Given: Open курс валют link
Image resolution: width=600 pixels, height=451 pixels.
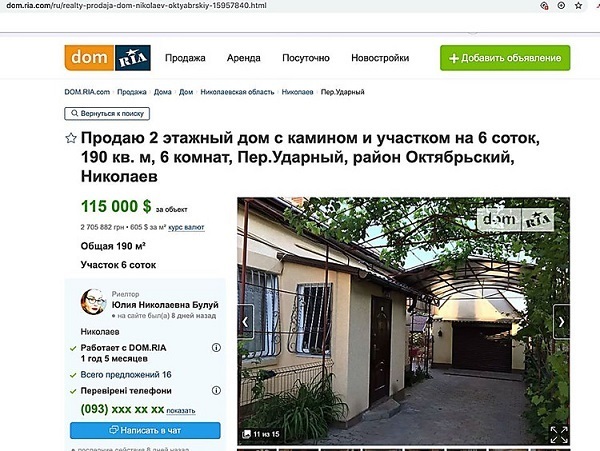Looking at the screenshot, I should click(x=186, y=227).
